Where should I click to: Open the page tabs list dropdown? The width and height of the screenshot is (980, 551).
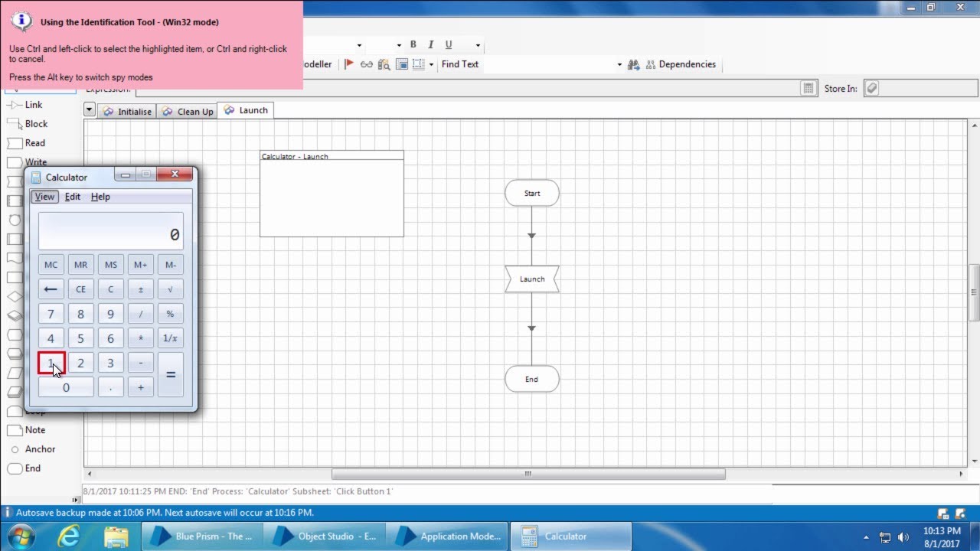90,109
